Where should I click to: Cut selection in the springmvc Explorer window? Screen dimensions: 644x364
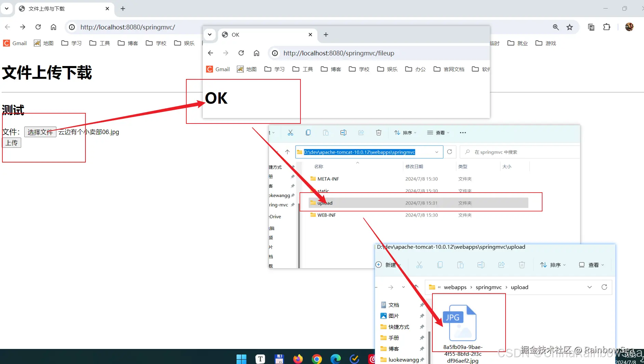[x=290, y=133]
